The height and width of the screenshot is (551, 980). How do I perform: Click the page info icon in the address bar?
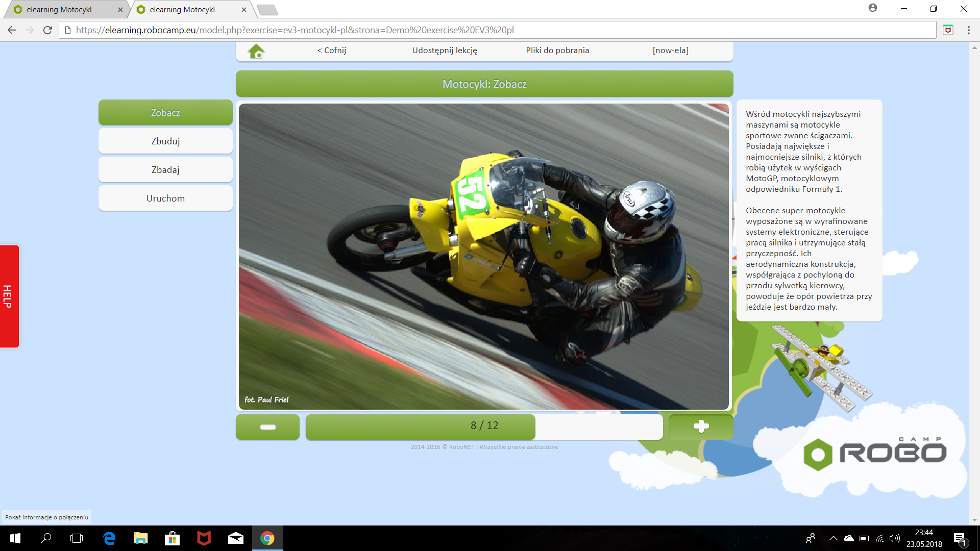[67, 30]
